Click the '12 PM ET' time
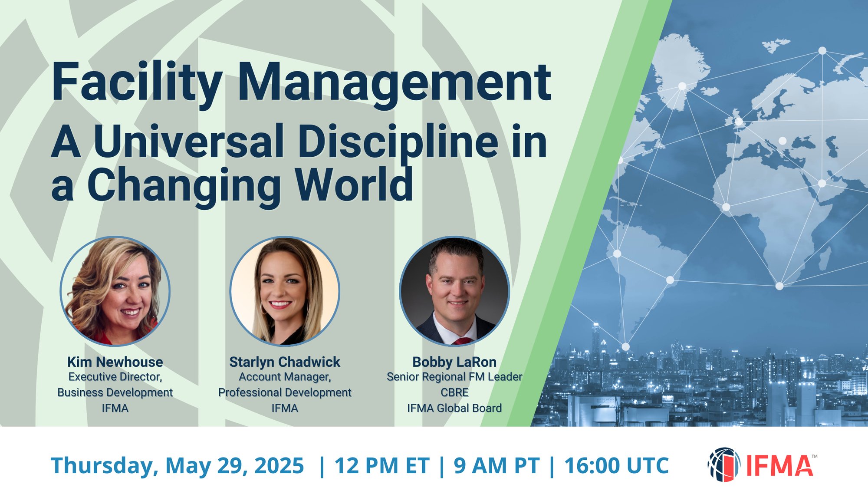Screen dimensions: 868x504 point(382,466)
